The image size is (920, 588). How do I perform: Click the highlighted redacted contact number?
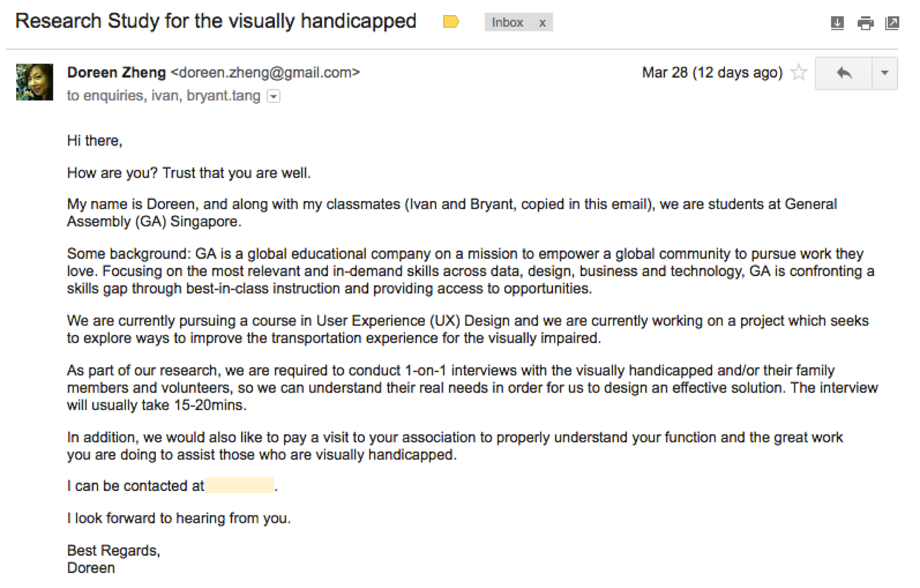point(239,486)
